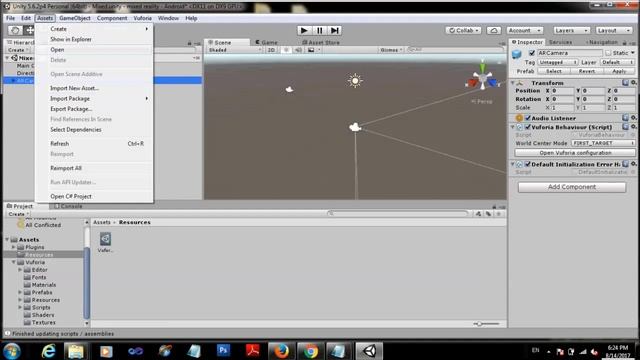Open World Center Mode FIRST_TARGET dropdown
640x360 pixels.
coord(603,143)
